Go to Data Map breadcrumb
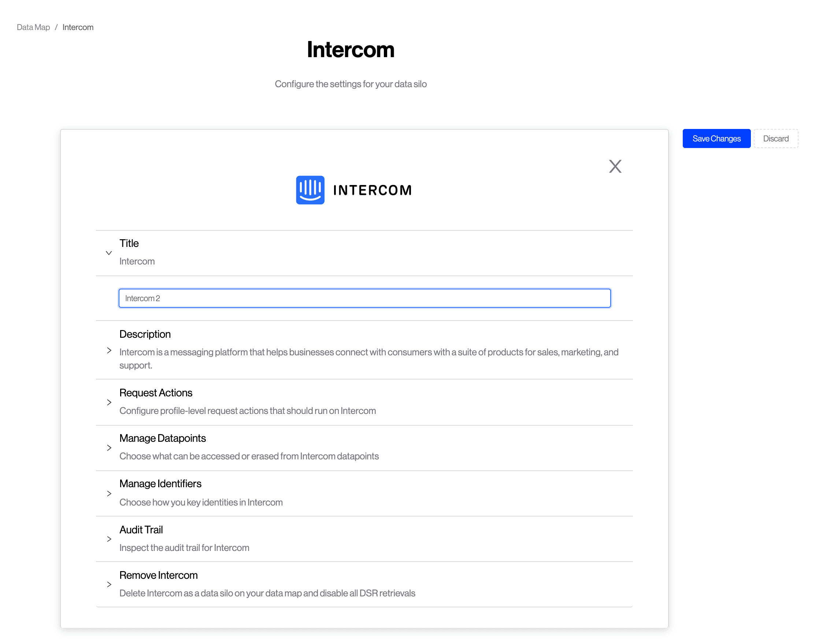This screenshot has height=644, width=819. [33, 27]
